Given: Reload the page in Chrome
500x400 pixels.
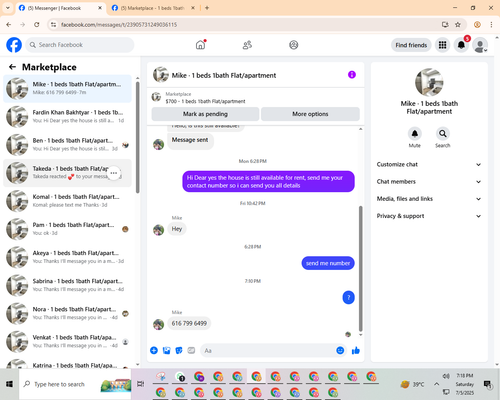Looking at the screenshot, I should pos(37,24).
